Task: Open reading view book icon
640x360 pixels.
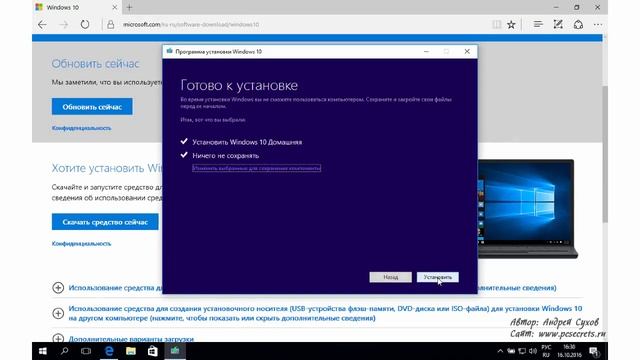Action: pos(496,24)
